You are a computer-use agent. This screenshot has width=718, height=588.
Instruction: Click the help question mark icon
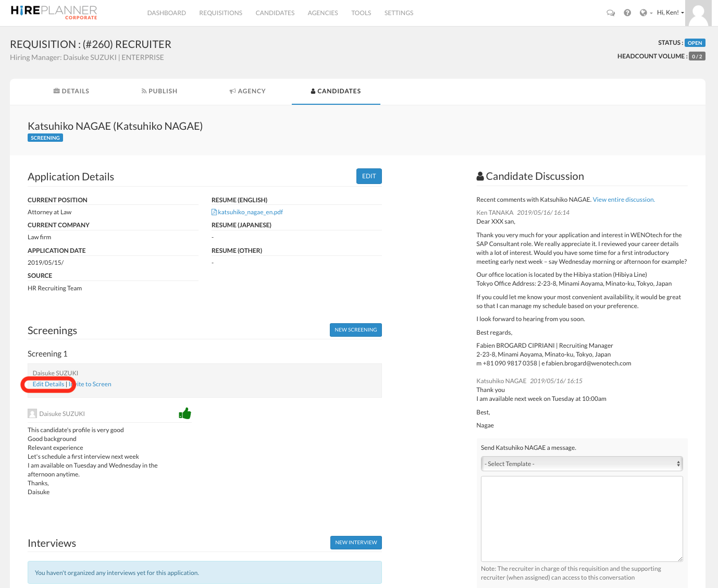pos(627,13)
